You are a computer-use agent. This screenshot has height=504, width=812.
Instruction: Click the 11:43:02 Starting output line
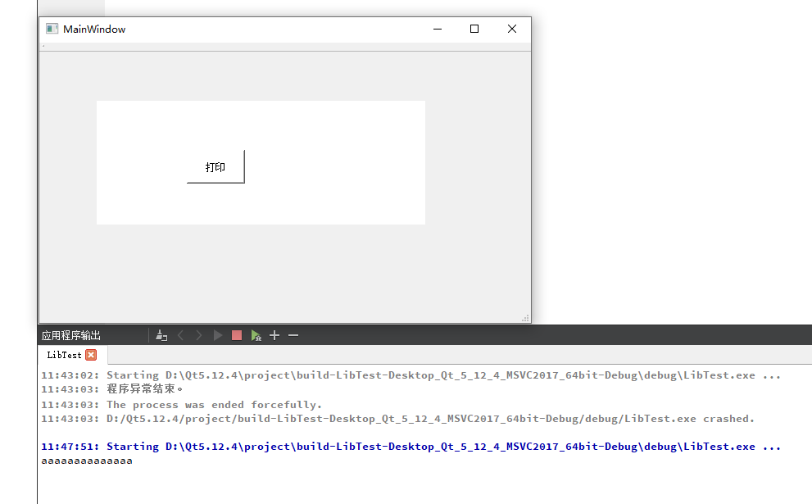click(411, 375)
